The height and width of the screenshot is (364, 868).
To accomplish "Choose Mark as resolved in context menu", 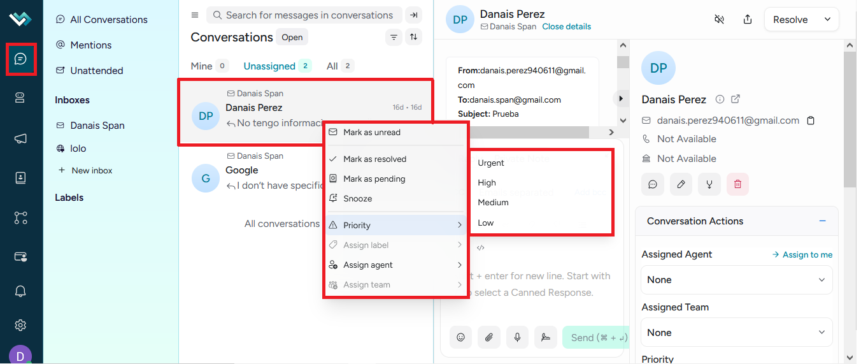I will 395,159.
